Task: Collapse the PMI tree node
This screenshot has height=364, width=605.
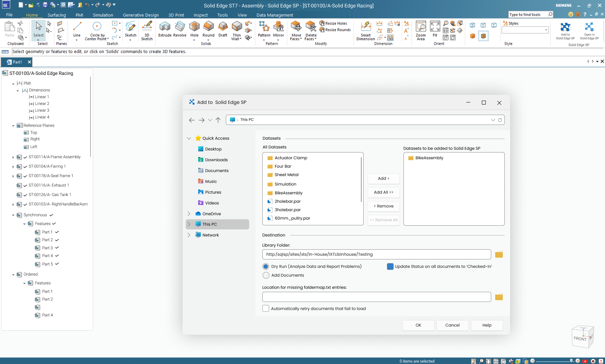Action: 13,84
